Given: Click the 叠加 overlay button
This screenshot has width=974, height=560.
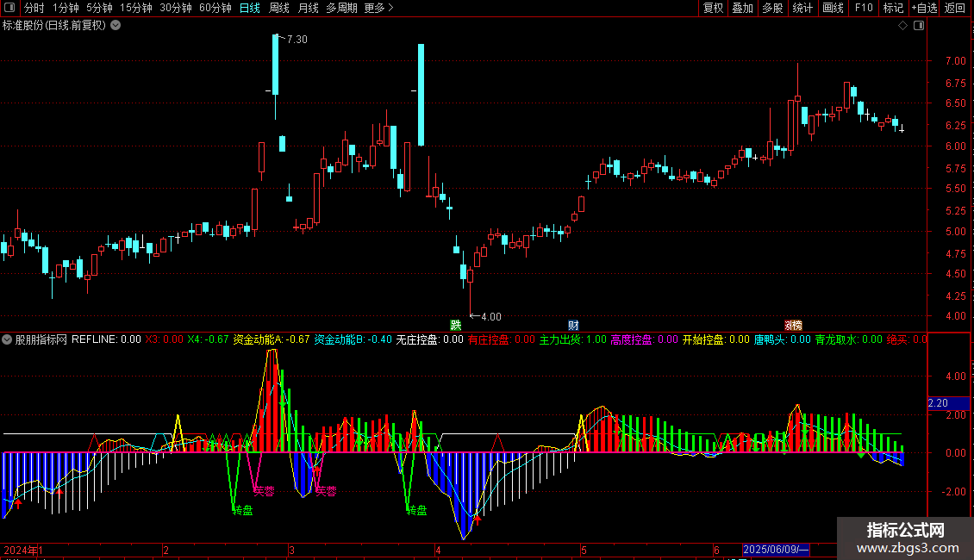Looking at the screenshot, I should (742, 8).
